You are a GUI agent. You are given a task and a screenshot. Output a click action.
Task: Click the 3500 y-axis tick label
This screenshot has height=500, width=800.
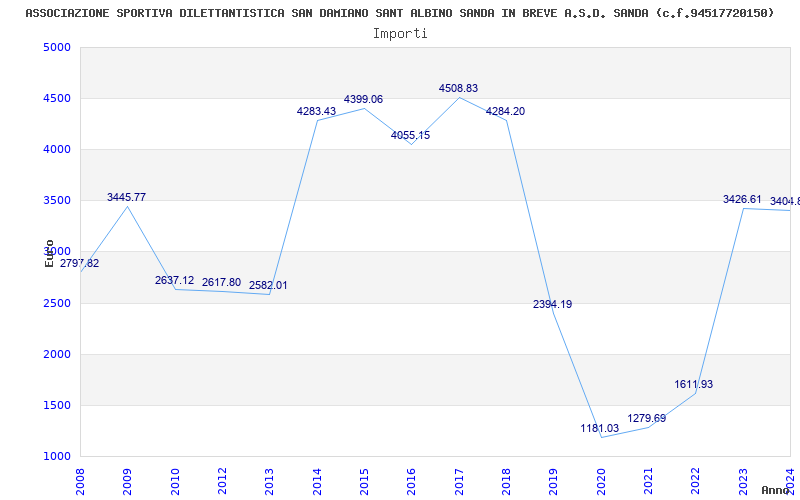[x=57, y=201]
